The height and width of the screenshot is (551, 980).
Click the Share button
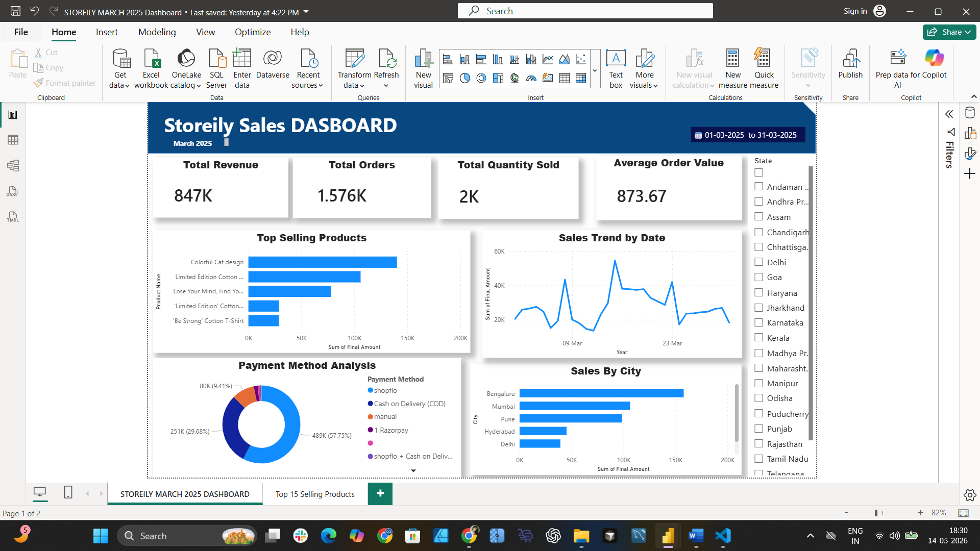(x=949, y=32)
